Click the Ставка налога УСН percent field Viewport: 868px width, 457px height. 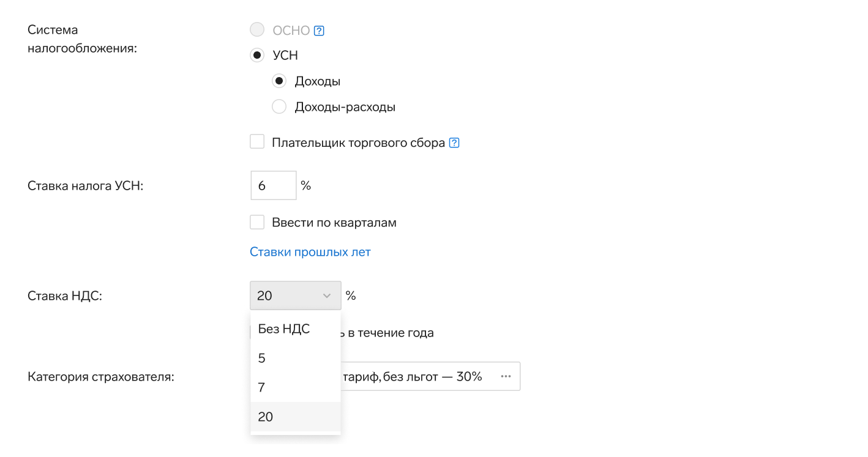(x=274, y=185)
